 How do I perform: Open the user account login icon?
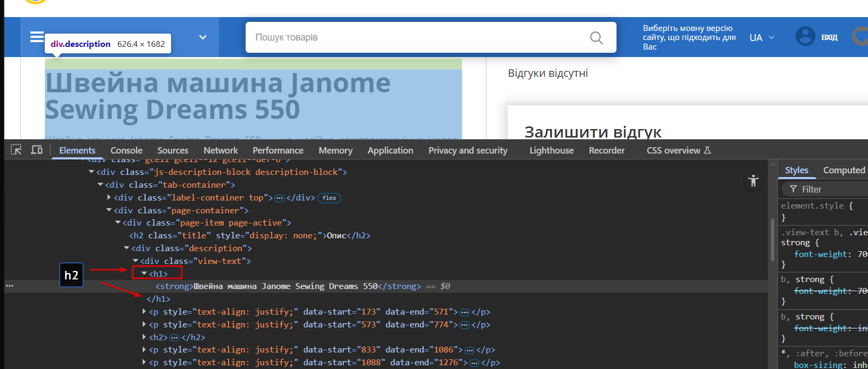tap(805, 37)
